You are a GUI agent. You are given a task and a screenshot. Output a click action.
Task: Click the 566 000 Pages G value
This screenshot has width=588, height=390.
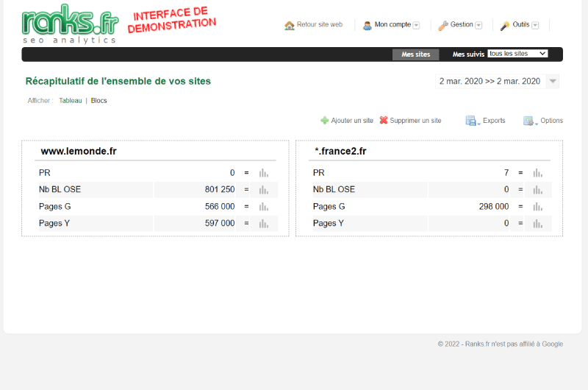(220, 207)
